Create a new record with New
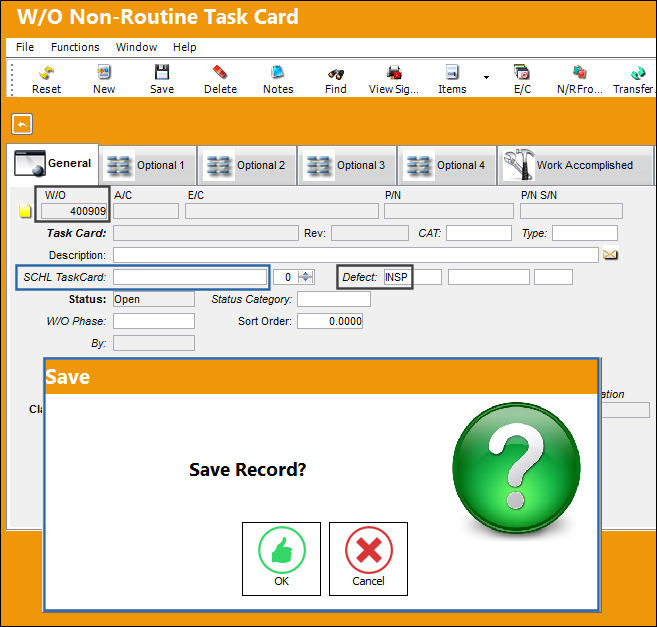The width and height of the screenshot is (657, 627). point(103,72)
